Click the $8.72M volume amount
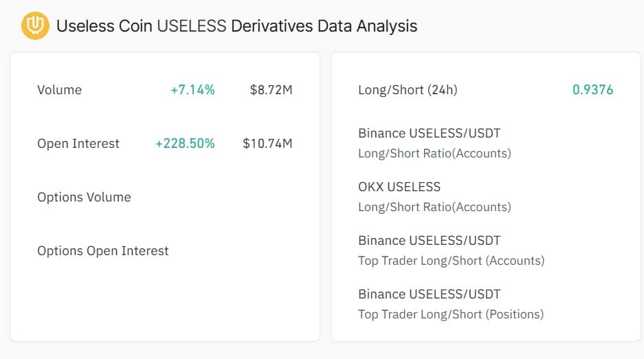This screenshot has height=359, width=644. point(271,90)
